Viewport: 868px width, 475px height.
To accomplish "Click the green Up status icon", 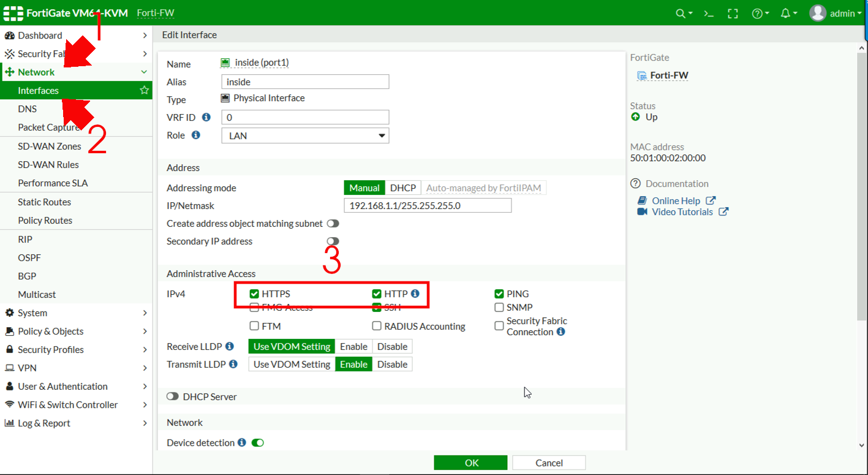I will coord(635,116).
